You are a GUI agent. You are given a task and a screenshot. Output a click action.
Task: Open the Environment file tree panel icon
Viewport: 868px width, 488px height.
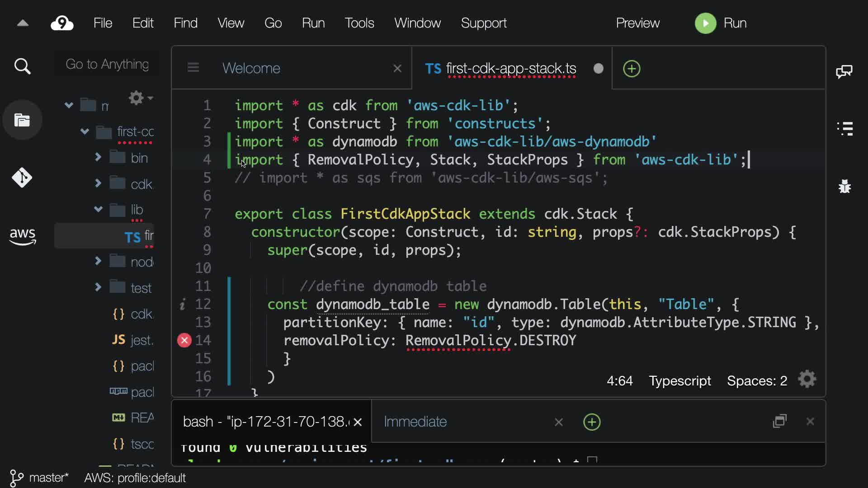pyautogui.click(x=22, y=120)
